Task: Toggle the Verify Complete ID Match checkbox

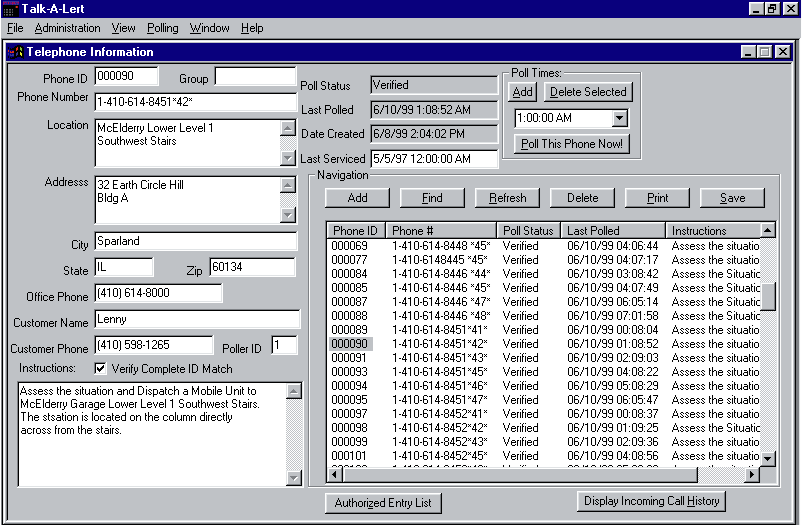Action: (x=100, y=368)
